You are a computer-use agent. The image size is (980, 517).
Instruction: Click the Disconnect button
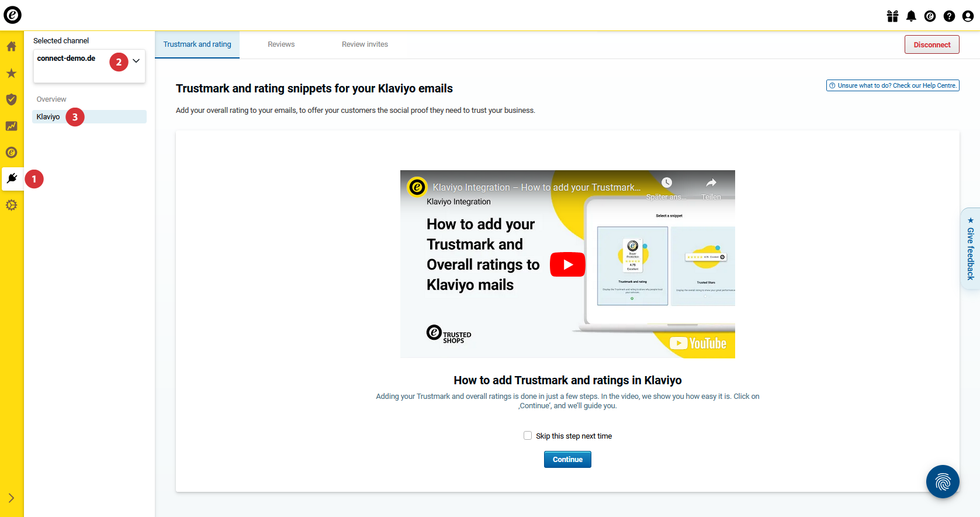[x=932, y=45]
